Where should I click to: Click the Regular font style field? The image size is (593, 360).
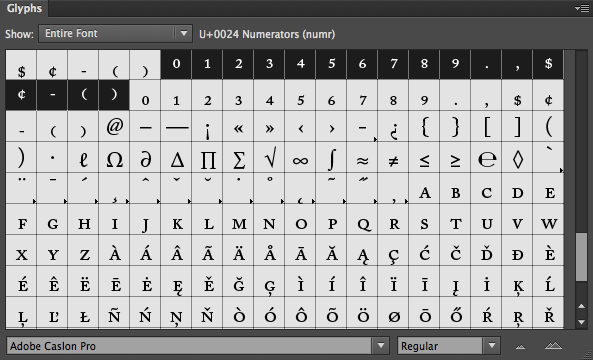tap(441, 346)
